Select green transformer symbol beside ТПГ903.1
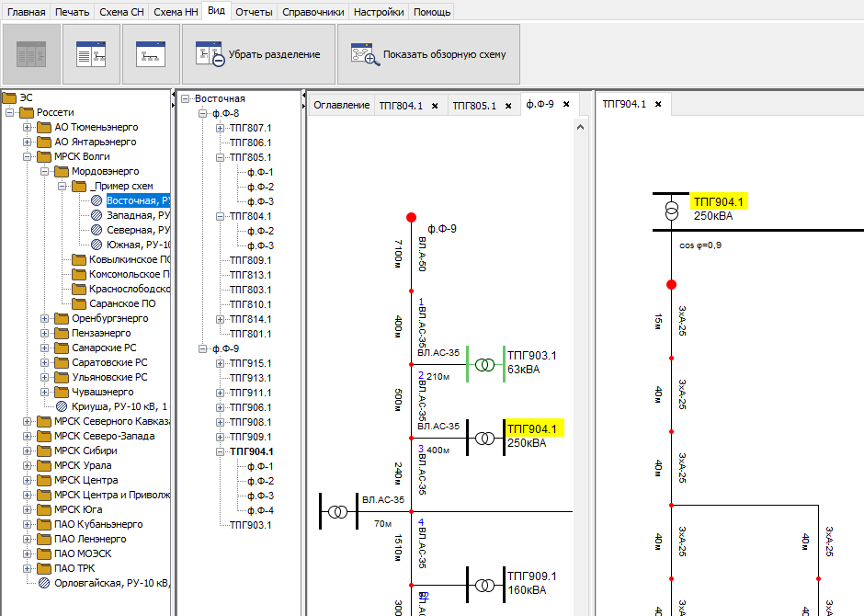Screen dimensions: 864x616 485,365
